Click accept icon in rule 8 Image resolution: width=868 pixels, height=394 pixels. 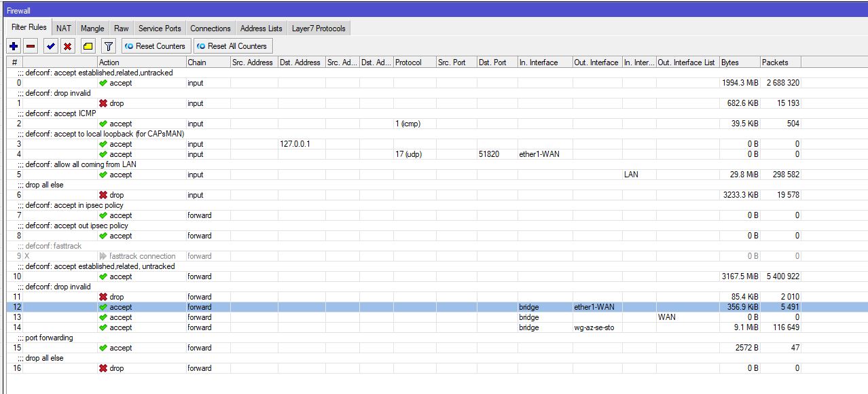click(103, 236)
